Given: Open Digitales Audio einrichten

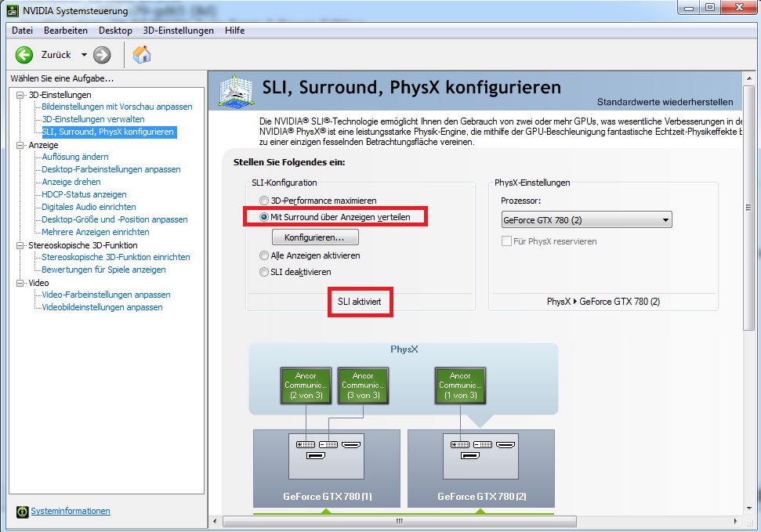Looking at the screenshot, I should [89, 208].
